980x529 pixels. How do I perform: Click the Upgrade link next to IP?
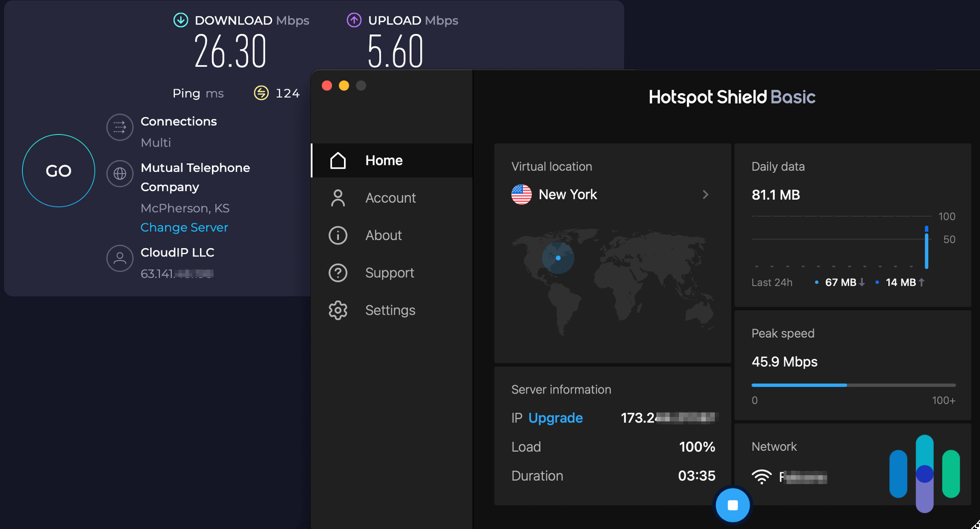[x=555, y=418]
